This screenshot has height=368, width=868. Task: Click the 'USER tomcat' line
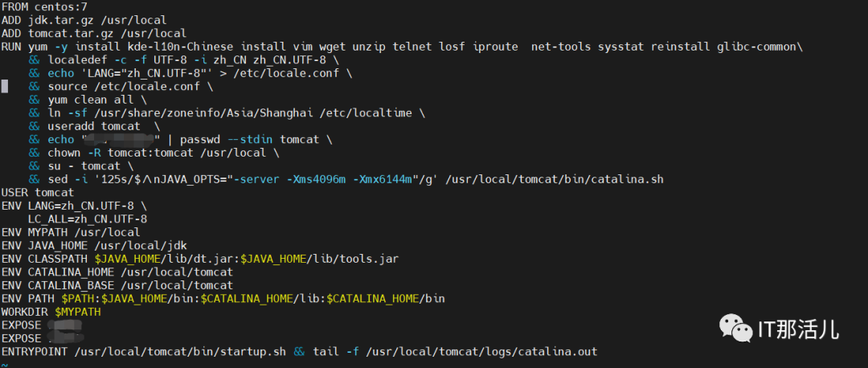pos(37,193)
